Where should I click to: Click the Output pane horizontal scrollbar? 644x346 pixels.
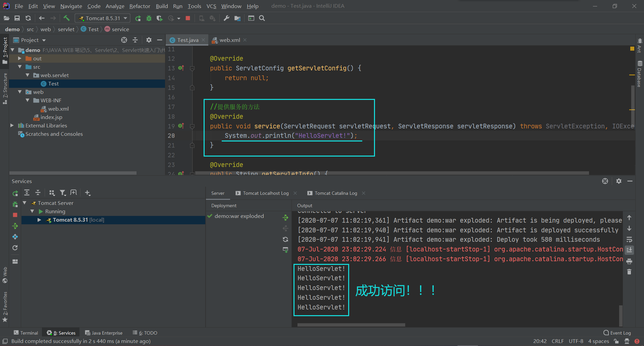pos(351,325)
